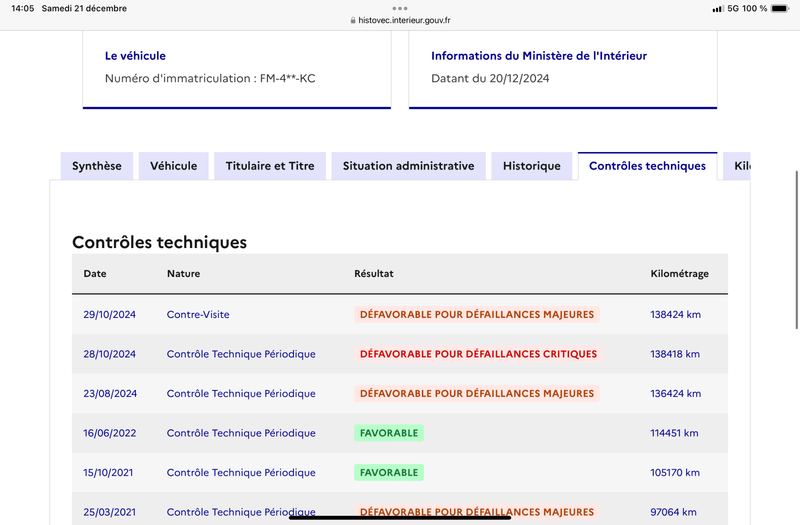The width and height of the screenshot is (800, 525).
Task: Click Contrôle Technique Périodique on 23/08/2024 row
Action: 241,393
